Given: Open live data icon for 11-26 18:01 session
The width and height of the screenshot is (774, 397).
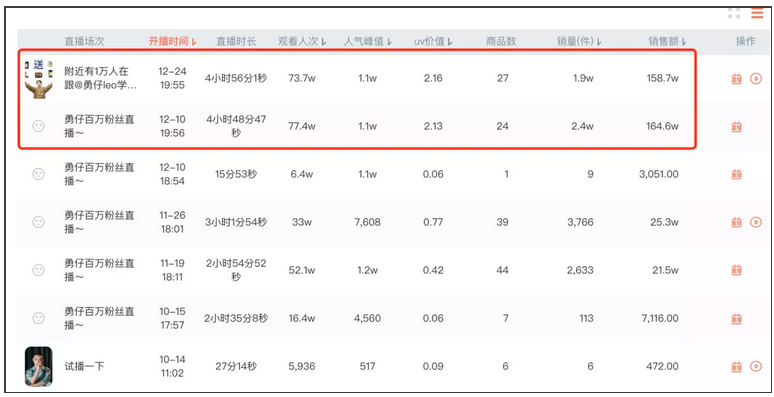Looking at the screenshot, I should tap(736, 223).
